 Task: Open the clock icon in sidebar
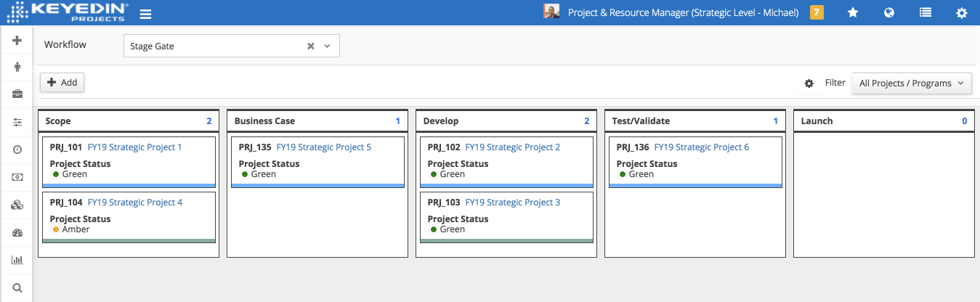pos(17,150)
